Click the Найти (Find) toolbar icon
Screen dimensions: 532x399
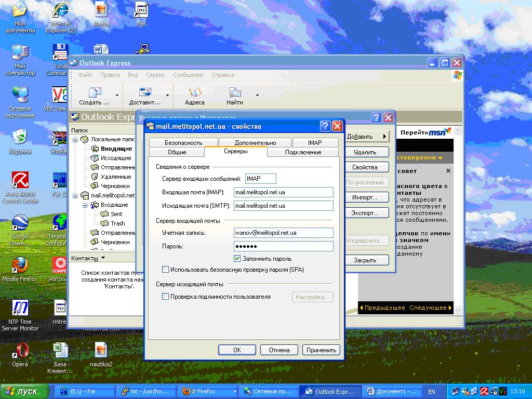pos(235,93)
